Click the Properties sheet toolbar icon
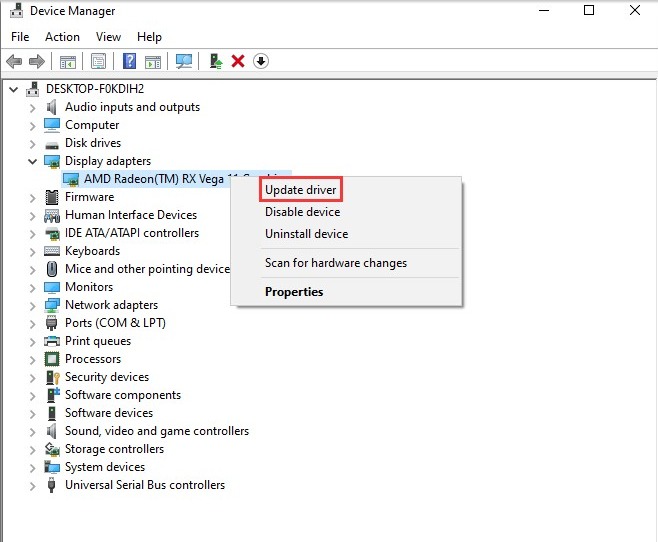 pos(98,62)
